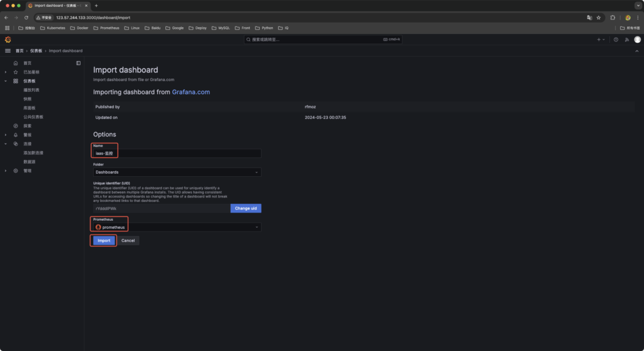Expand the 已加星标 section in the sidebar

[6, 72]
